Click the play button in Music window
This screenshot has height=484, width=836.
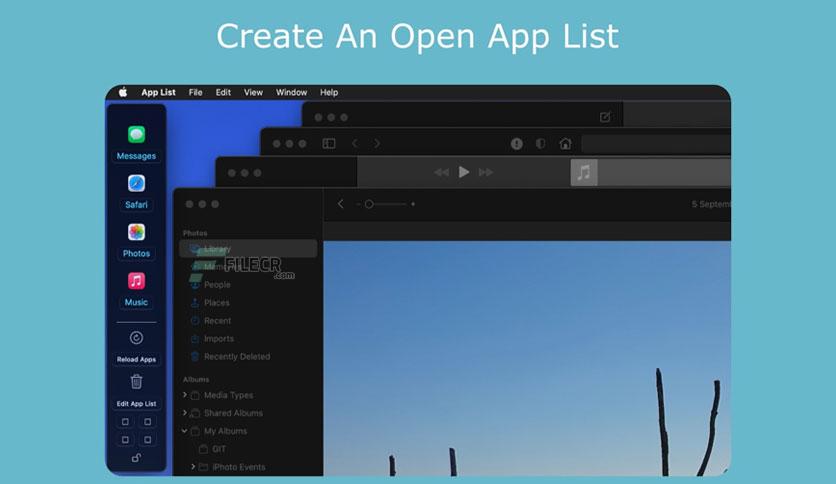pyautogui.click(x=464, y=172)
